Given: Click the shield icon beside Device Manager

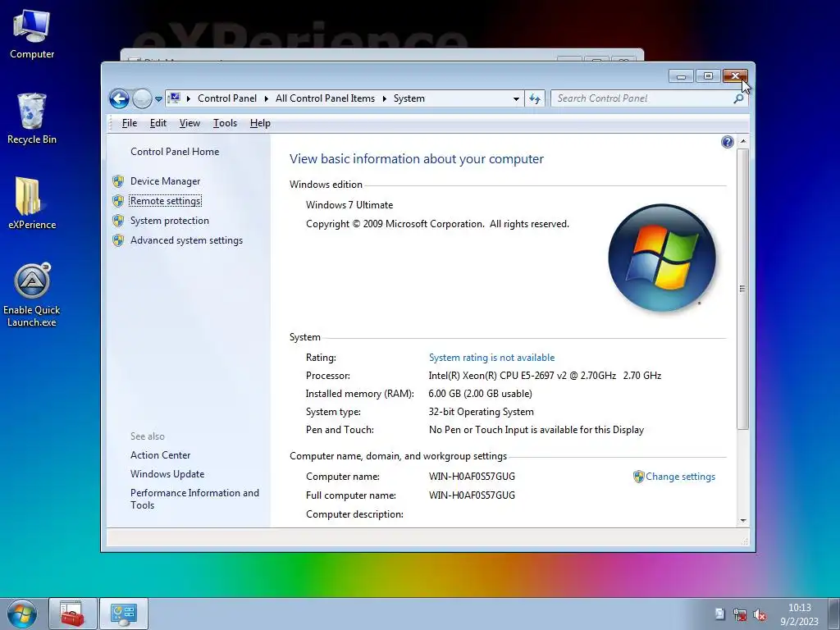Looking at the screenshot, I should pyautogui.click(x=118, y=181).
